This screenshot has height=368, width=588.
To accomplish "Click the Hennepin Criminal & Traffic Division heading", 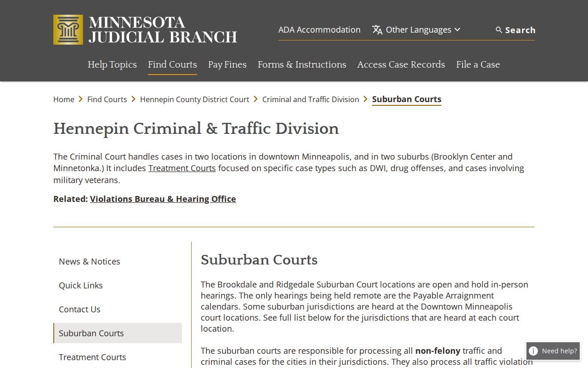I will coord(196,129).
